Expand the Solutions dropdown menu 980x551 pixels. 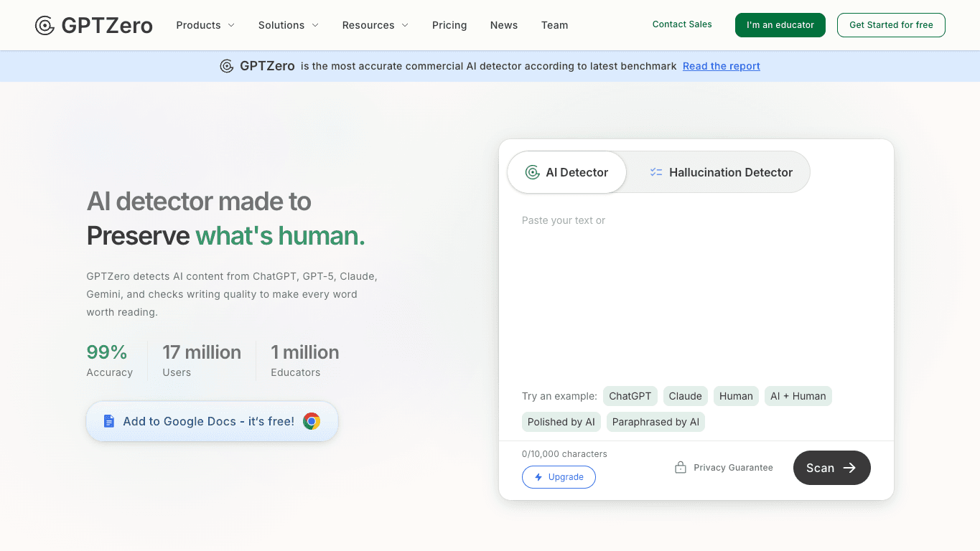(289, 25)
